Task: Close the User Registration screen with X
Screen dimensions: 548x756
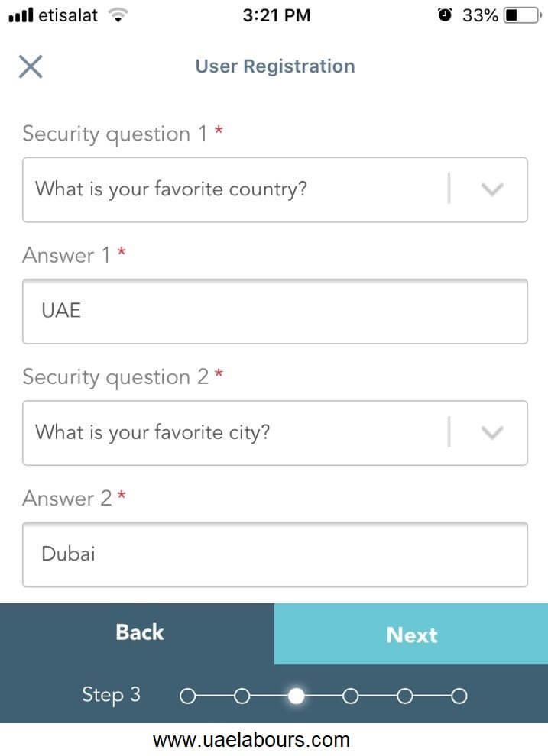Action: tap(31, 66)
